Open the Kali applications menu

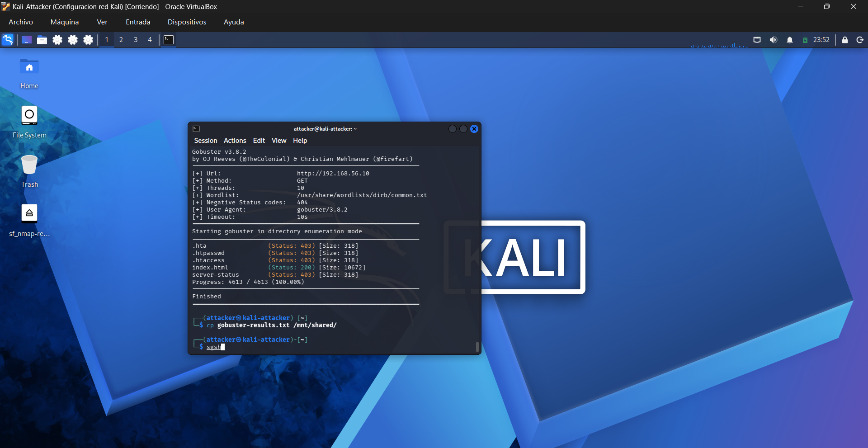pos(8,40)
